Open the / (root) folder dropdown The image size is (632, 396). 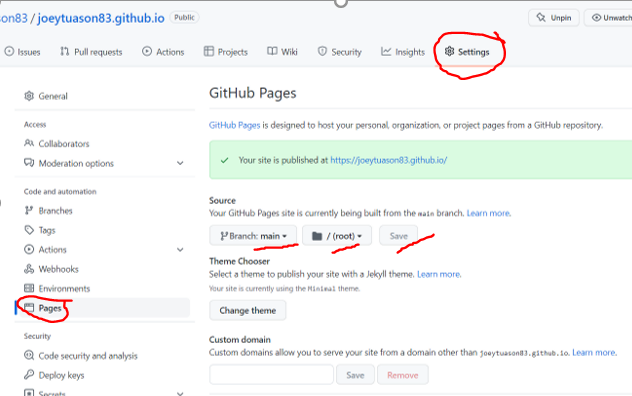(337, 236)
